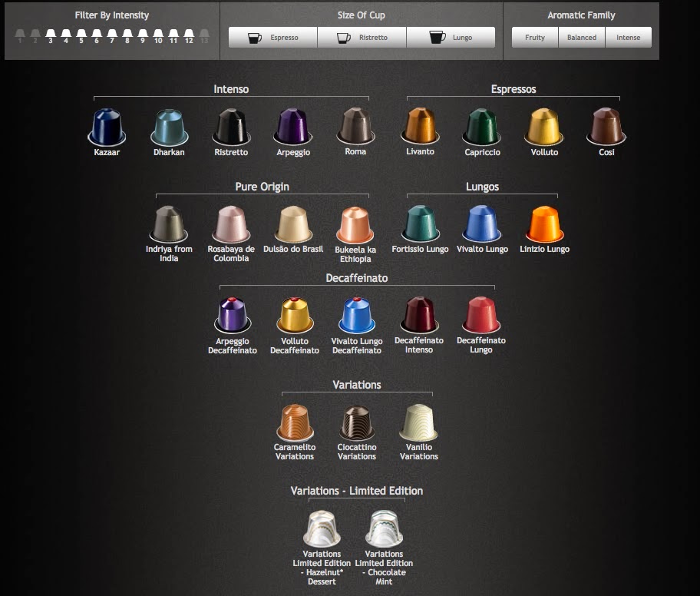Filter by Ristretto cup size
Image resolution: width=700 pixels, height=596 pixels.
pos(362,37)
